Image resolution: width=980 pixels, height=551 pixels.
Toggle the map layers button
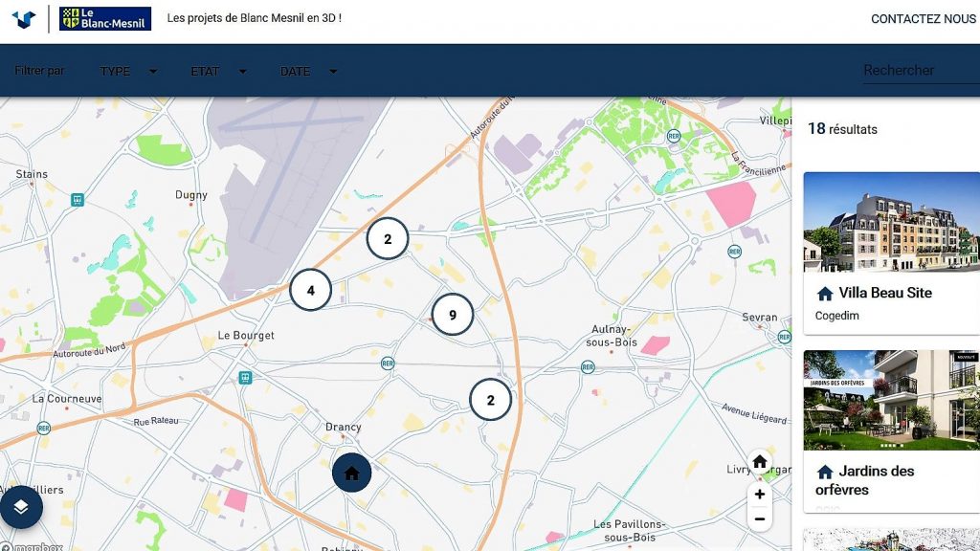pos(21,507)
